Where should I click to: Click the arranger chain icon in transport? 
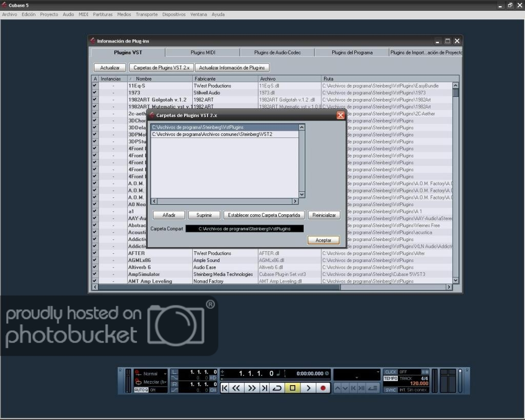(372, 388)
